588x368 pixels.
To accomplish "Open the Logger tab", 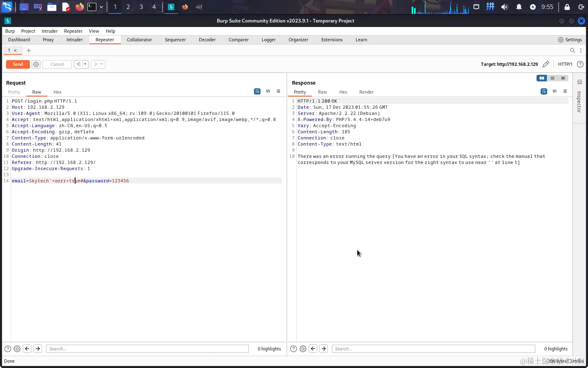I will point(269,40).
